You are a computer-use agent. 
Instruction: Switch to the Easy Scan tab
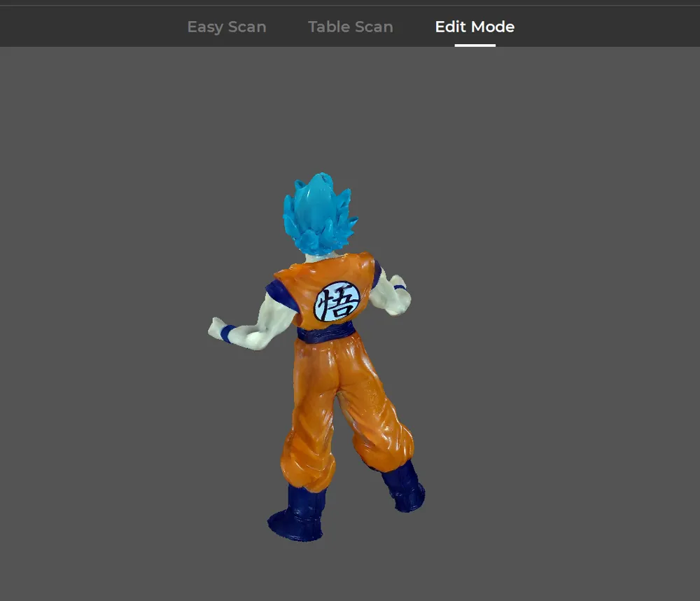pos(227,27)
